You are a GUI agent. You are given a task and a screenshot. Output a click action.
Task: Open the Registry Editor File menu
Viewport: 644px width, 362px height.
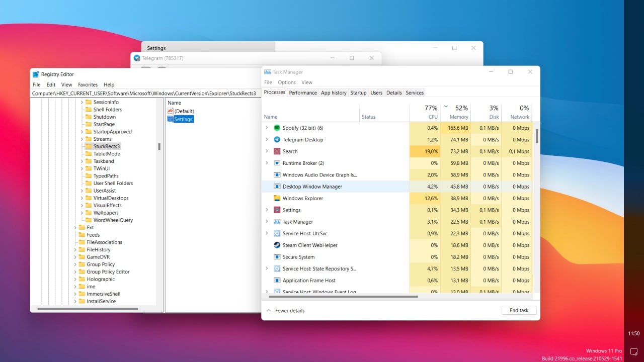(x=37, y=84)
